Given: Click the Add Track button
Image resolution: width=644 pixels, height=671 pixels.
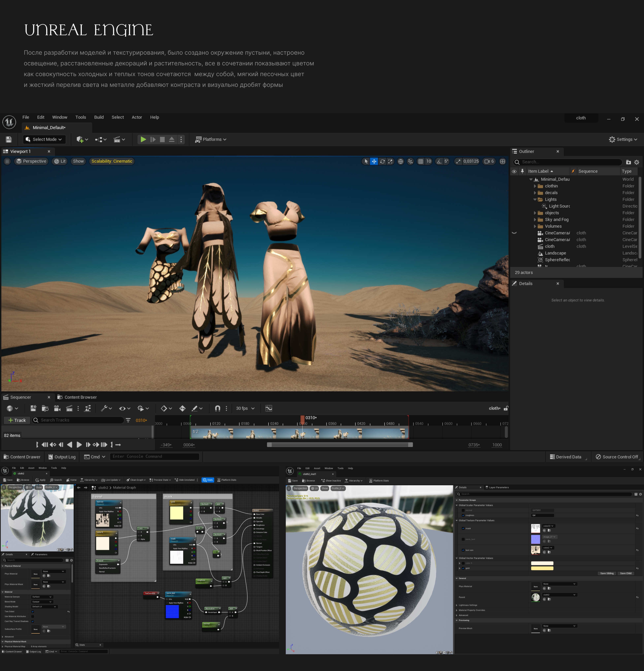Looking at the screenshot, I should coord(17,420).
